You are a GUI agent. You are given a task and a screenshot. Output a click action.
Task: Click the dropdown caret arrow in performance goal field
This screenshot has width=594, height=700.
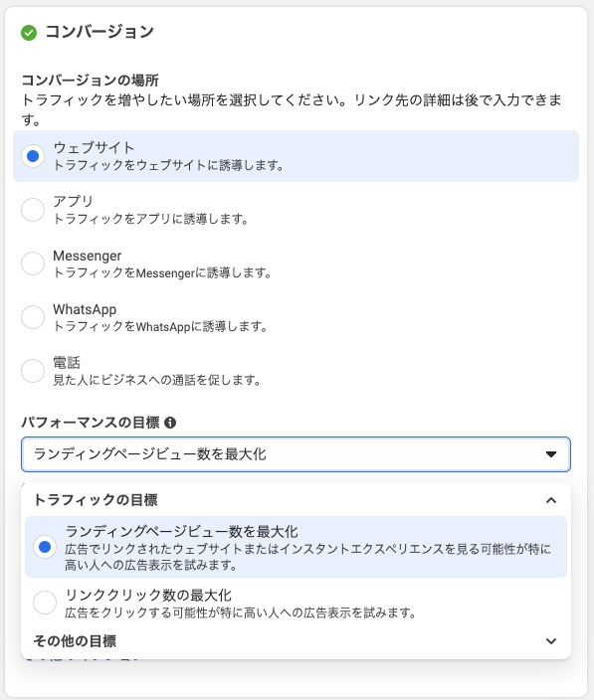point(551,454)
